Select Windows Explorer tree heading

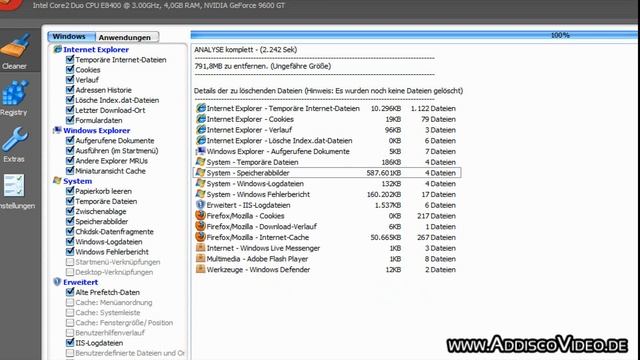point(97,131)
